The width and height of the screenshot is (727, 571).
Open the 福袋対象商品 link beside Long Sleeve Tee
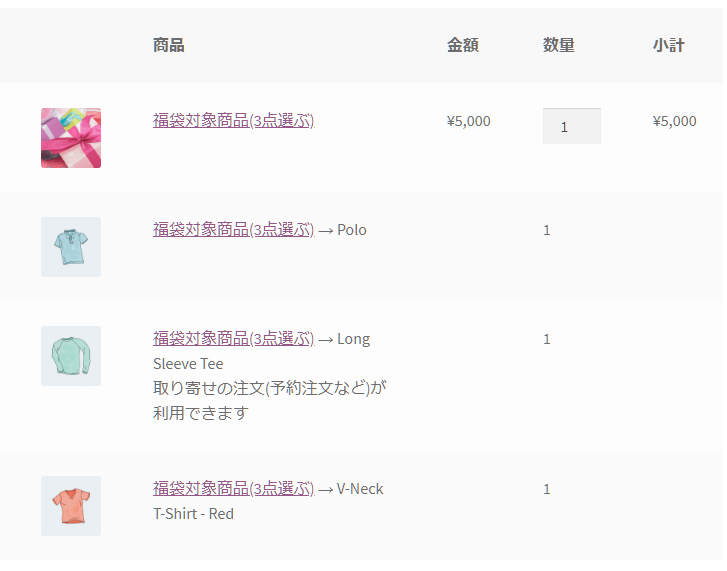pos(234,338)
